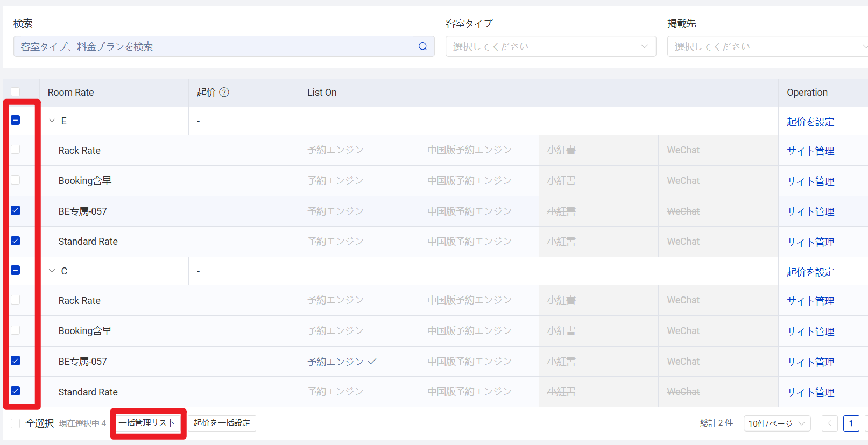Uncheck Standard Rate checkbox under C
The image size is (868, 445).
point(16,391)
